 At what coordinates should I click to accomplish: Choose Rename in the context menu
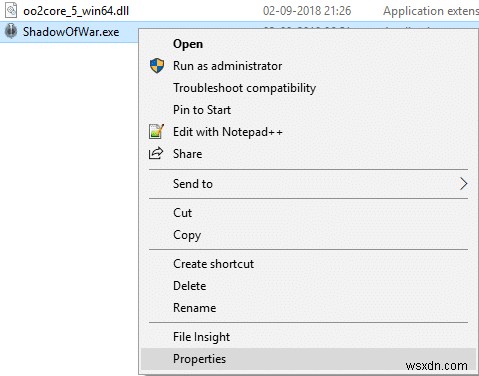coord(308,308)
